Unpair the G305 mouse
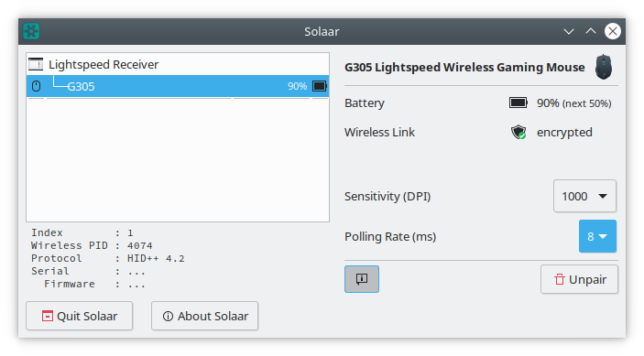The width and height of the screenshot is (644, 356). (x=579, y=279)
